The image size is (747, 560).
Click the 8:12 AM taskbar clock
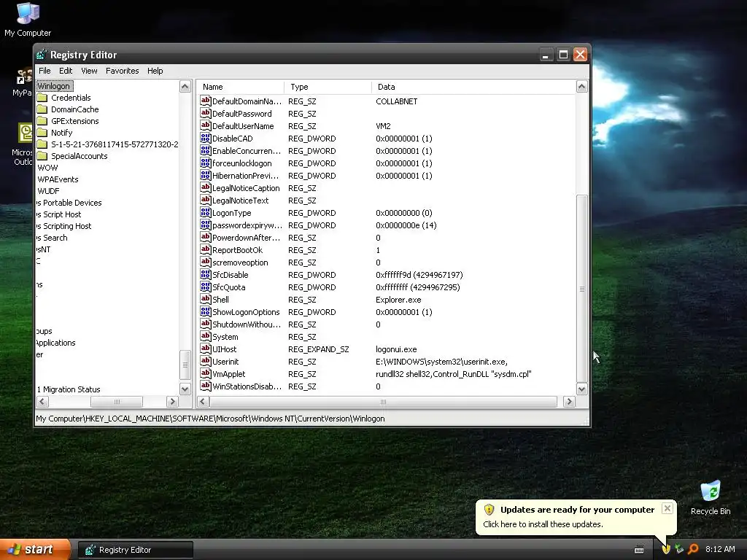[x=720, y=549]
